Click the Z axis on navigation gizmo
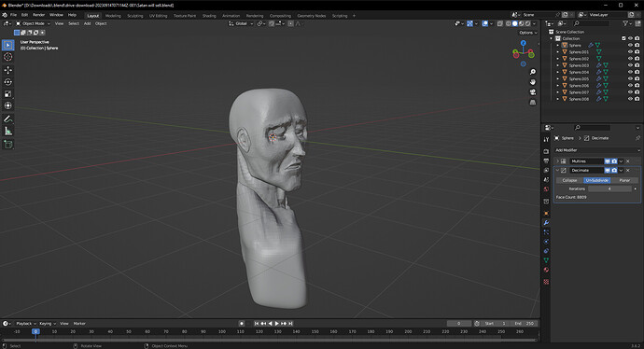Viewport: 644px width, 349px height. click(524, 43)
